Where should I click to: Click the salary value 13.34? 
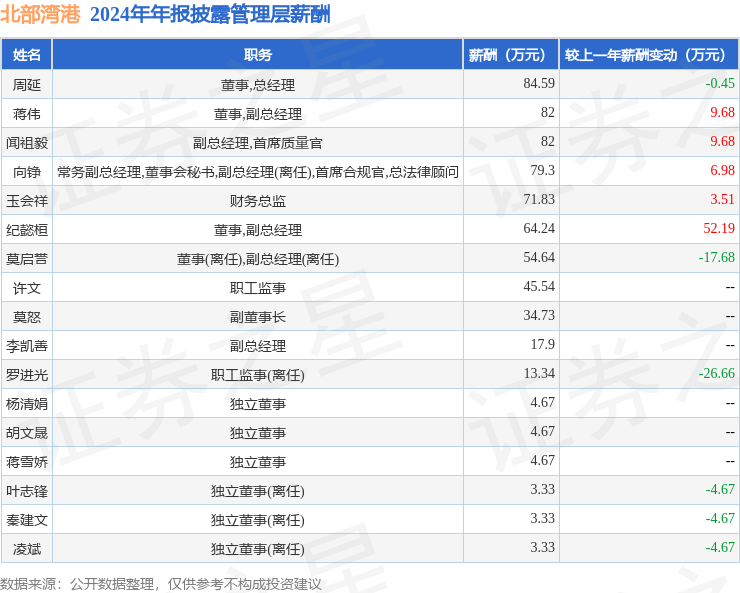(539, 374)
